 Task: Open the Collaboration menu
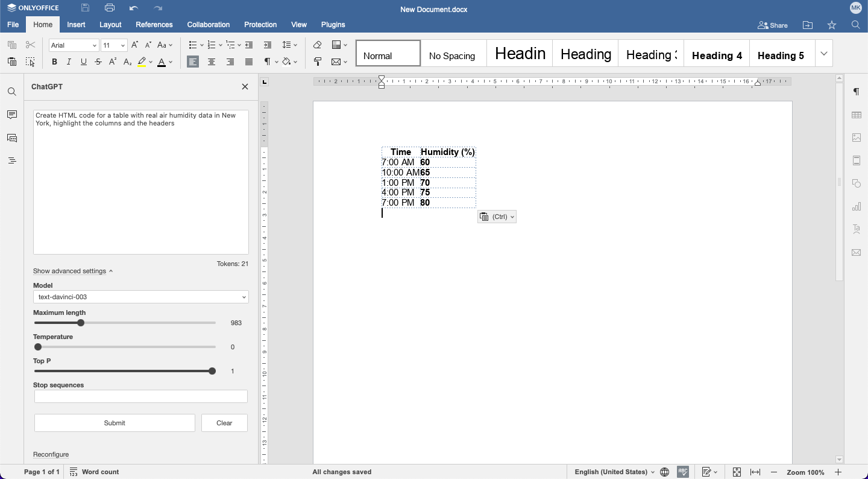[x=208, y=25]
